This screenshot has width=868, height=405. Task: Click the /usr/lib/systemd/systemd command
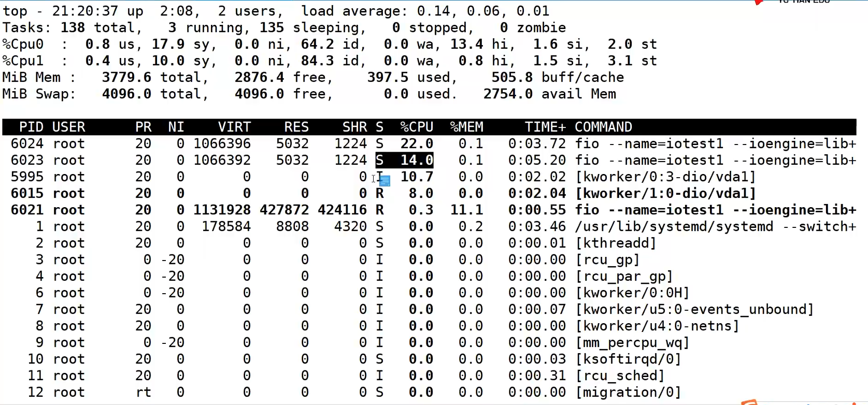click(x=674, y=226)
